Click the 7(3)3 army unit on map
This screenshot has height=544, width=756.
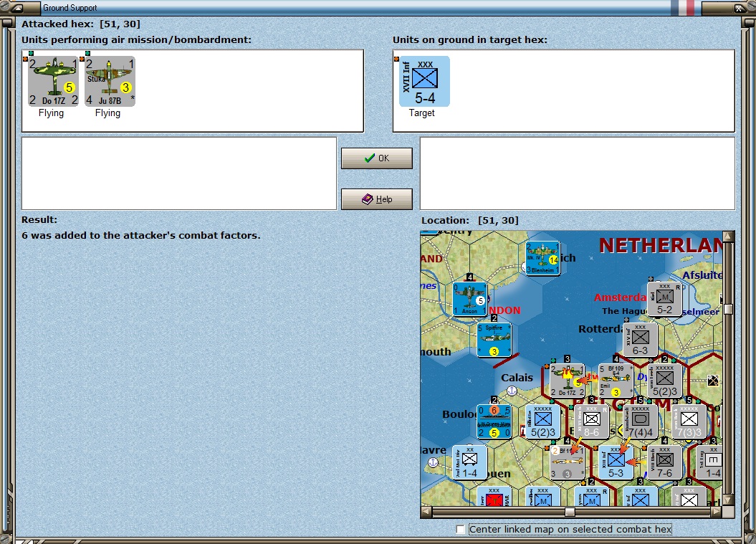tap(689, 421)
